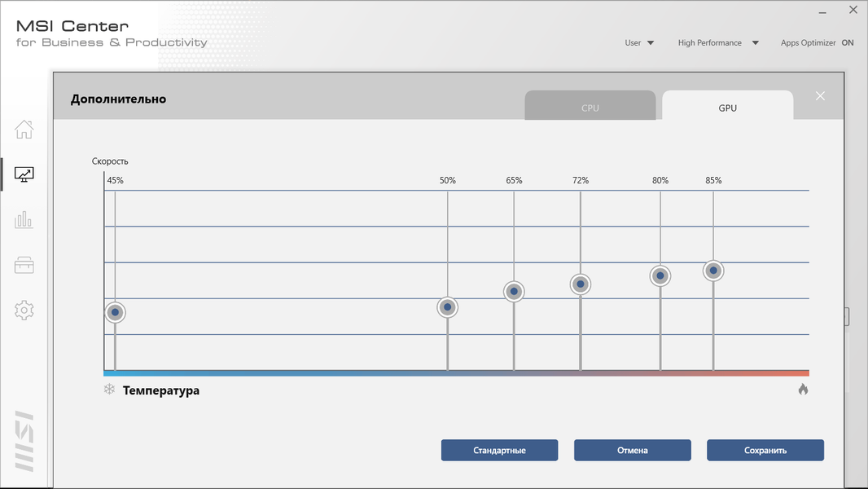Click the Температура axis label
The image size is (868, 489).
click(161, 390)
